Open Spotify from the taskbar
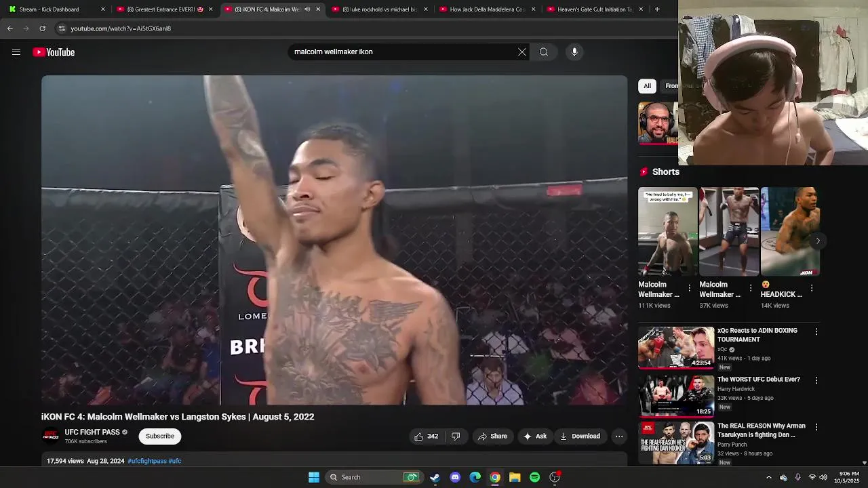 534,477
